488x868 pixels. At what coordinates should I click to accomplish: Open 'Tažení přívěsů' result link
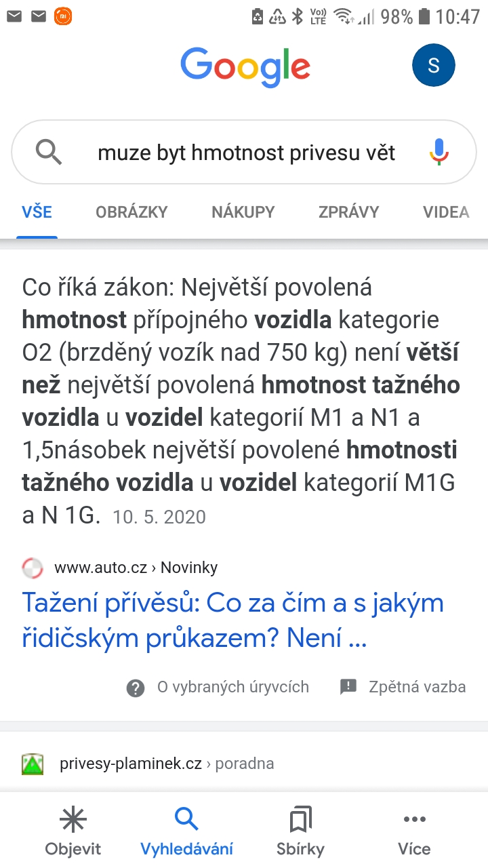[x=232, y=620]
